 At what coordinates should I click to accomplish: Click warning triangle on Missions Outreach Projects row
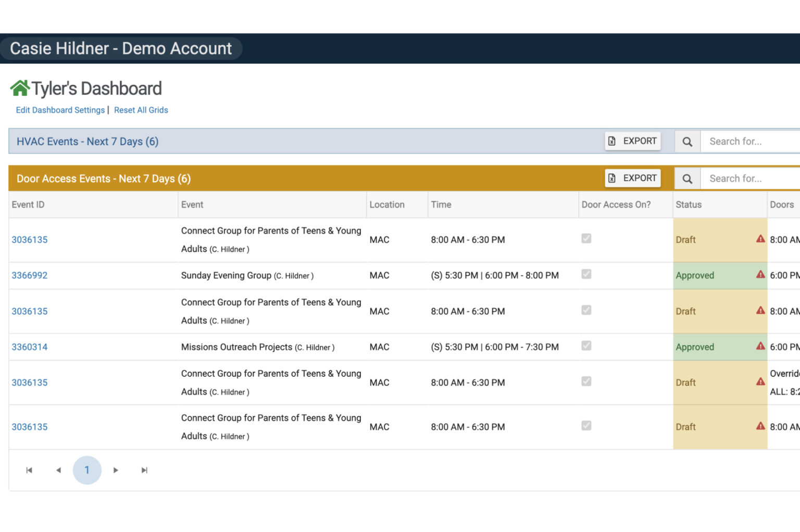pos(760,347)
